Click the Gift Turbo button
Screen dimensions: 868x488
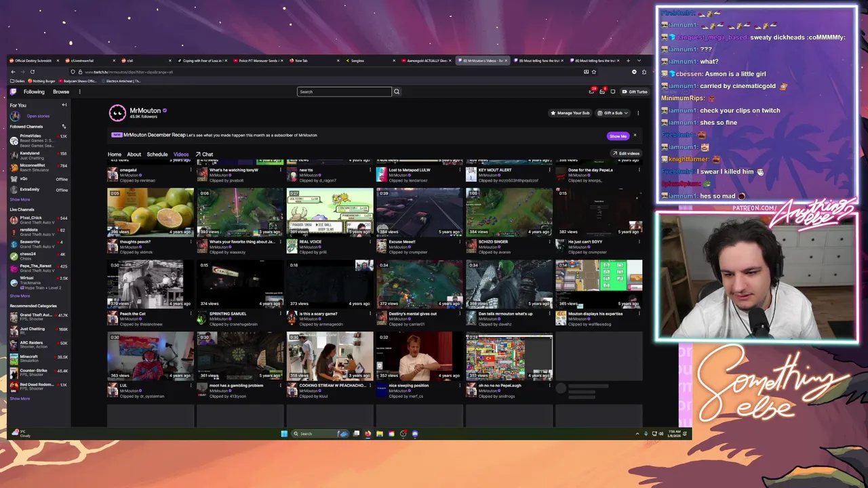click(635, 91)
